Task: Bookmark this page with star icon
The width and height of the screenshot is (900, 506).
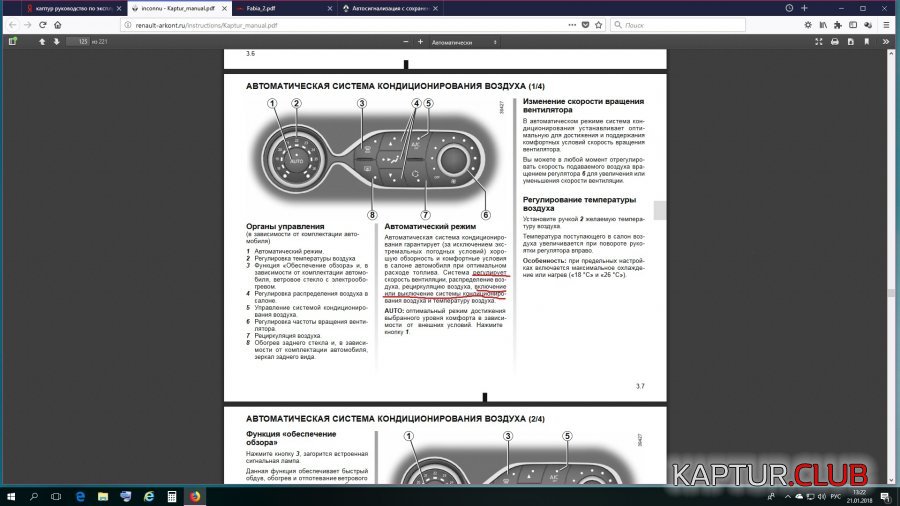Action: (599, 25)
